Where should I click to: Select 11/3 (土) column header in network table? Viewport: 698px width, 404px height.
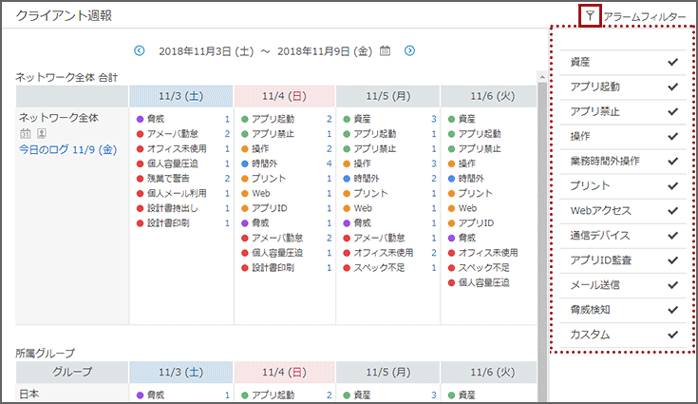(181, 96)
